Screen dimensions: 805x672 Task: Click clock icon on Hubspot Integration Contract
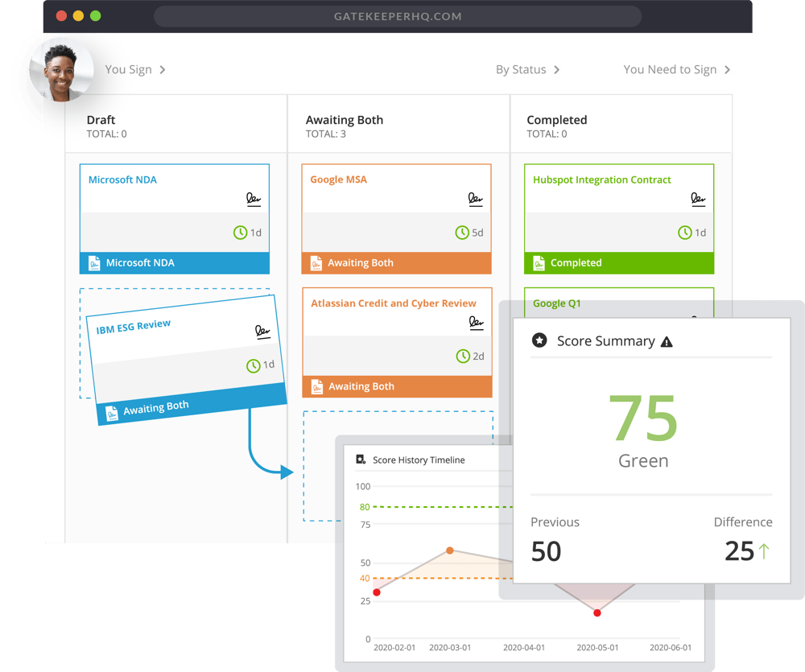[685, 233]
